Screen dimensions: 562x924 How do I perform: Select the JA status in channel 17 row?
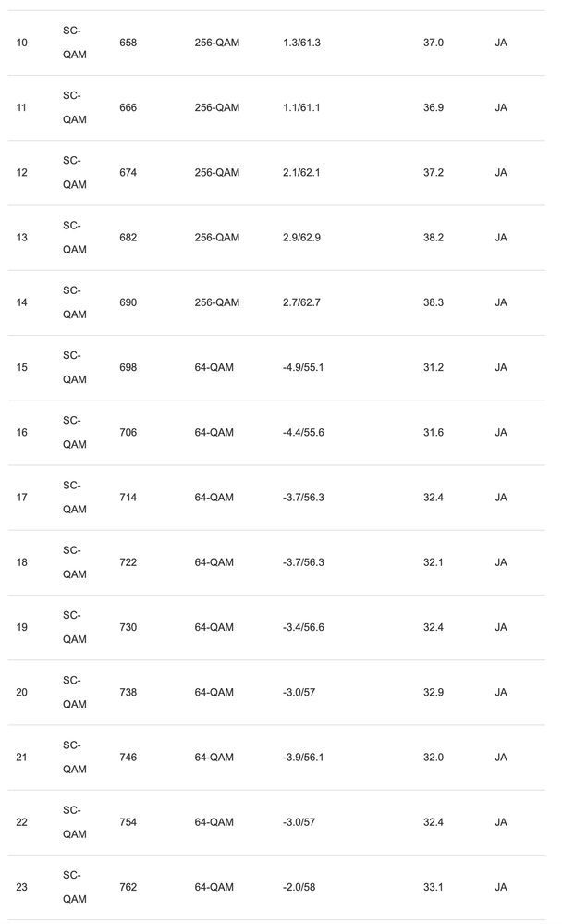click(501, 498)
